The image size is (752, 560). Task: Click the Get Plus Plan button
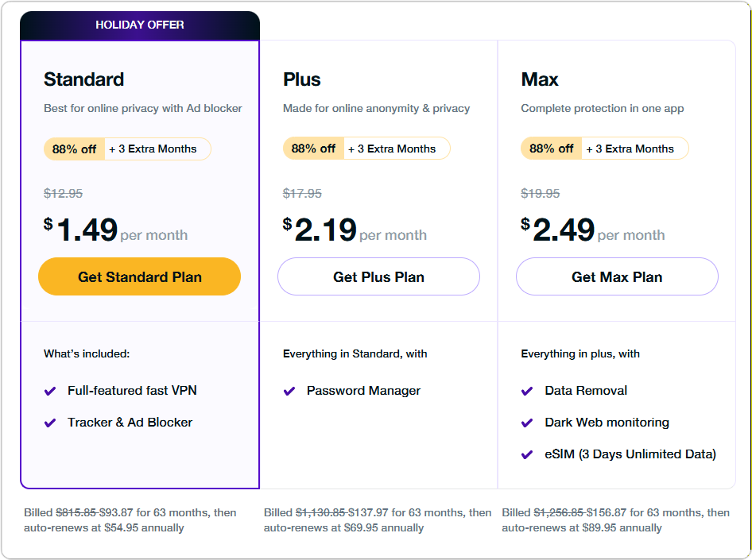tap(378, 276)
